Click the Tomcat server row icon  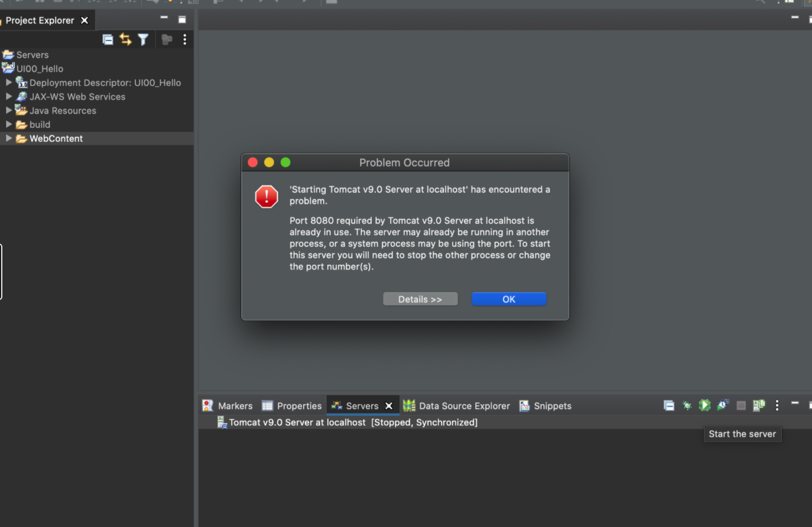click(222, 422)
